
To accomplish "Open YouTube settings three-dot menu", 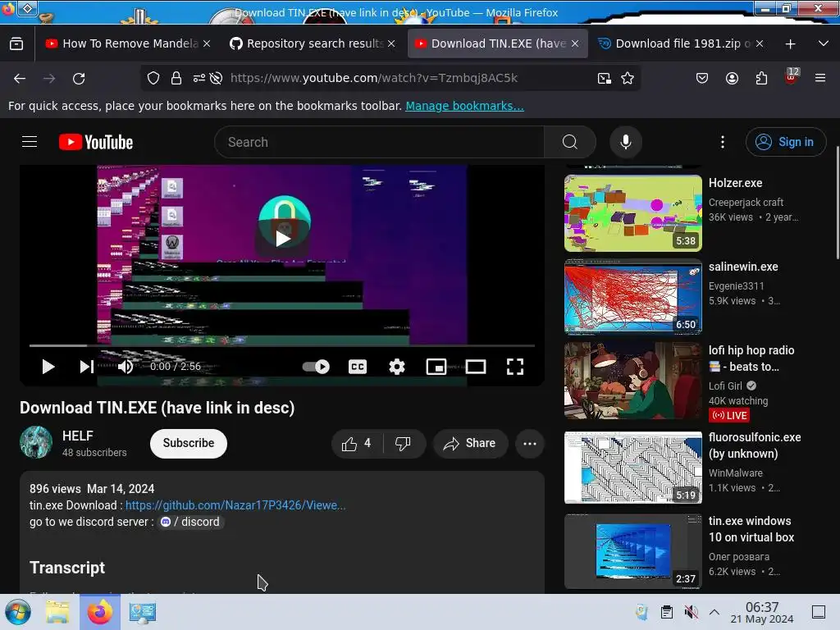I will point(723,142).
